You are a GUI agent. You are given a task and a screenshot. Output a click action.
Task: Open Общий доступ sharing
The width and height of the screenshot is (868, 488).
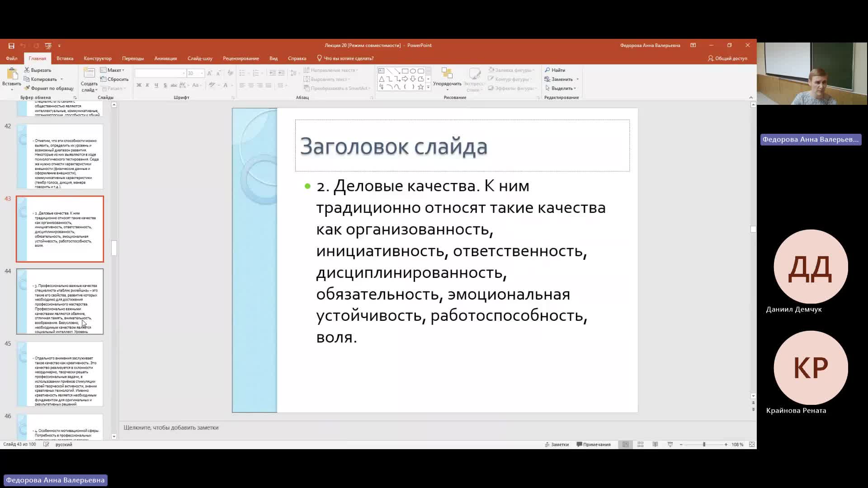(727, 58)
